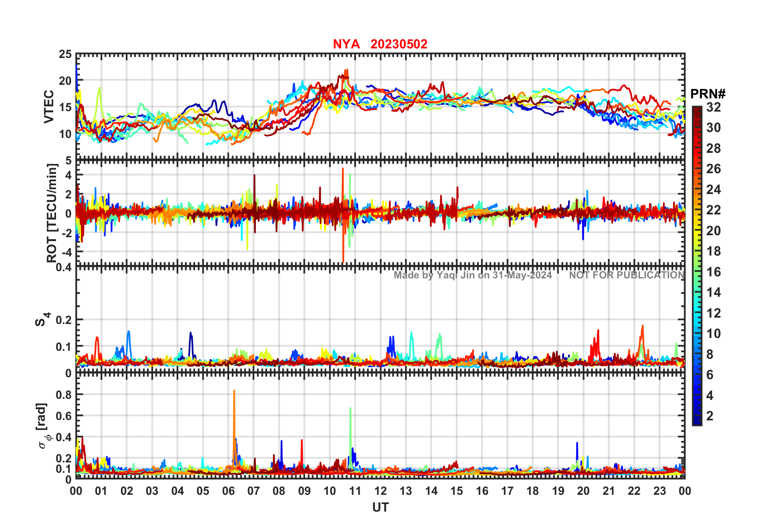This screenshot has height=532, width=761.
Task: Click the 'PRN#' colorbar heading
Action: 708,94
